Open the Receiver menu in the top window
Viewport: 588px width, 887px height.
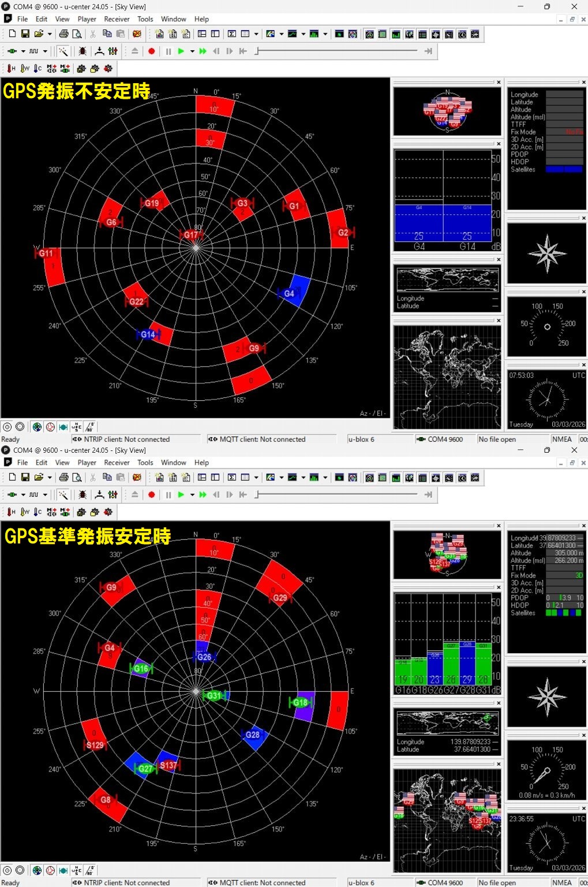(117, 19)
